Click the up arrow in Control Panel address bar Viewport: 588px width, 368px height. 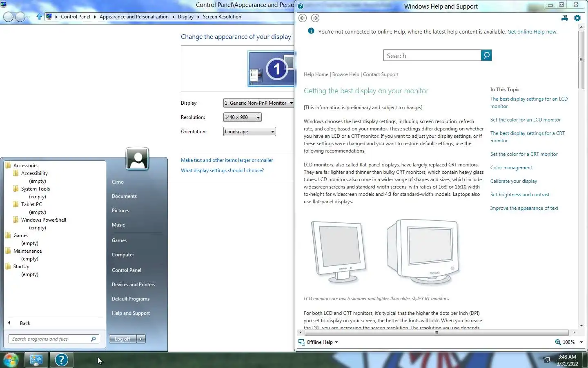(39, 17)
